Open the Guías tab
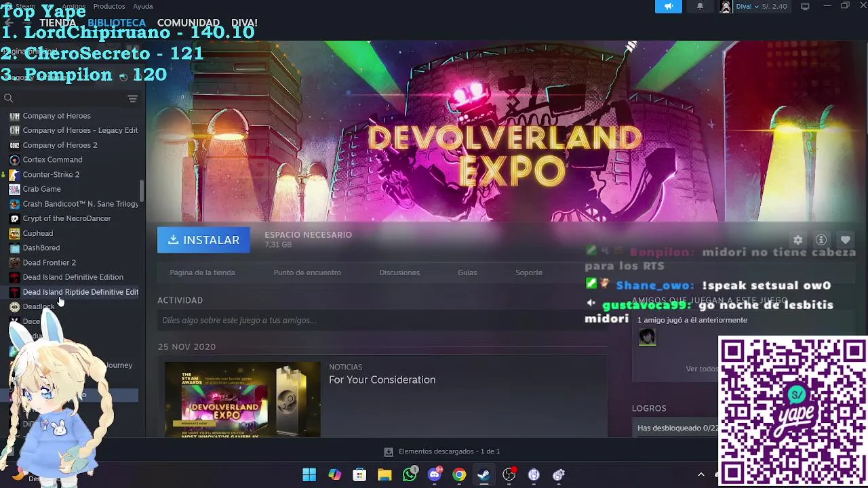 (x=467, y=272)
